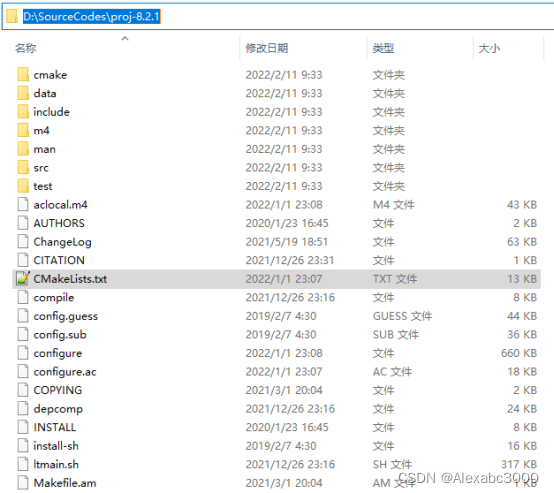Select the configure file name
This screenshot has height=493, width=554.
58,353
